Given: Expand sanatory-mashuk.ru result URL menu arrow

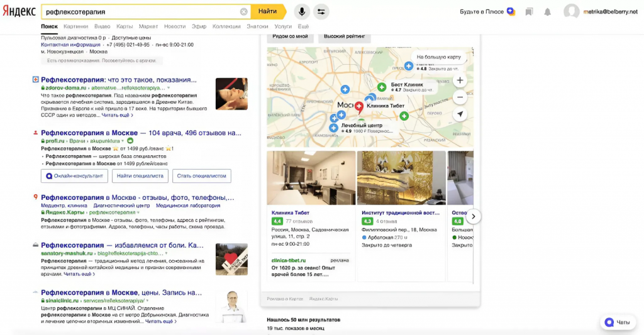Looking at the screenshot, I should [166, 254].
